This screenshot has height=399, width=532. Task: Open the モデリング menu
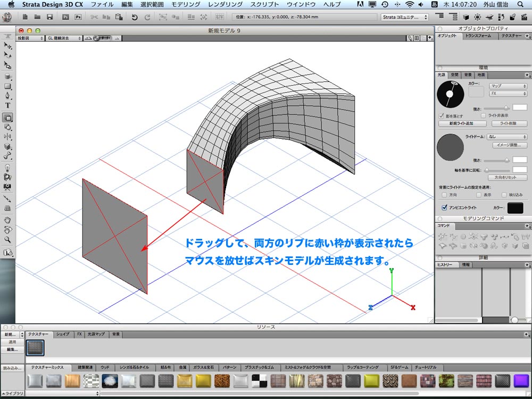click(x=186, y=4)
